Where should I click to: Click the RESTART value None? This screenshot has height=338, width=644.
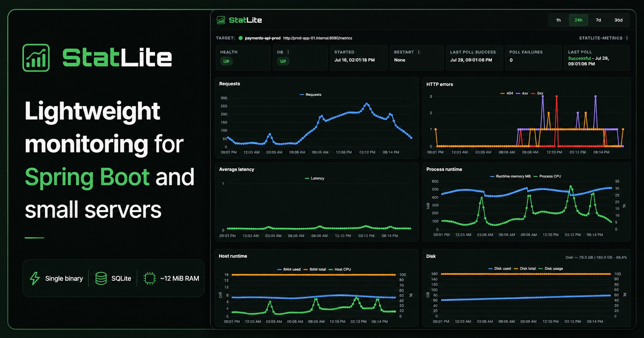[x=400, y=60]
